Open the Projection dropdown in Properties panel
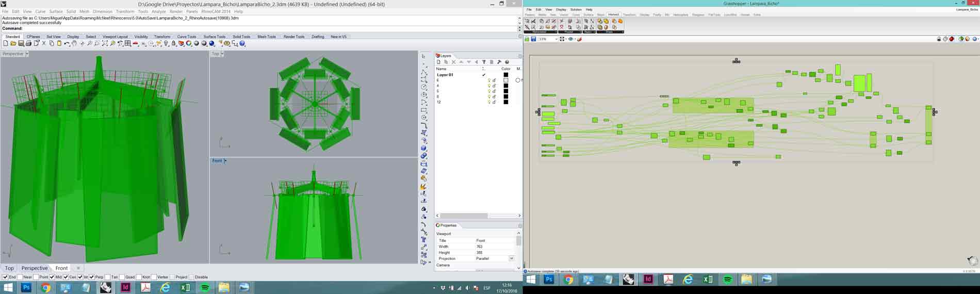The width and height of the screenshot is (980, 294). click(x=511, y=258)
